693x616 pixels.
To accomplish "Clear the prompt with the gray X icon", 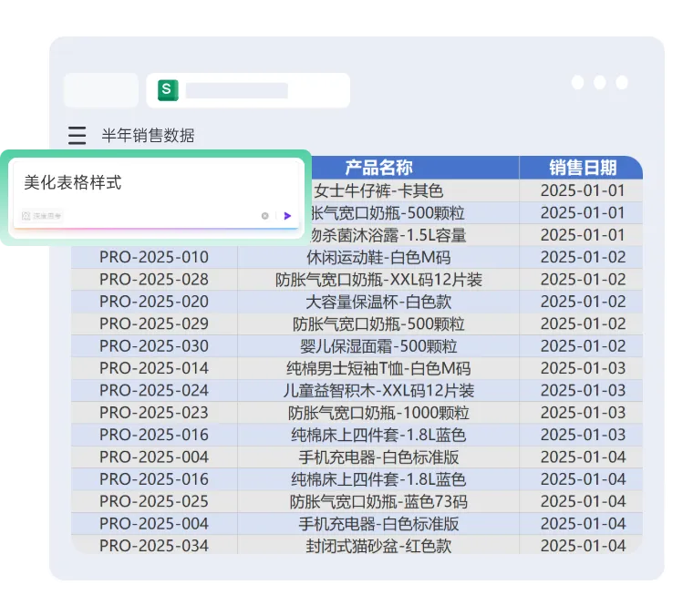I will pyautogui.click(x=264, y=215).
